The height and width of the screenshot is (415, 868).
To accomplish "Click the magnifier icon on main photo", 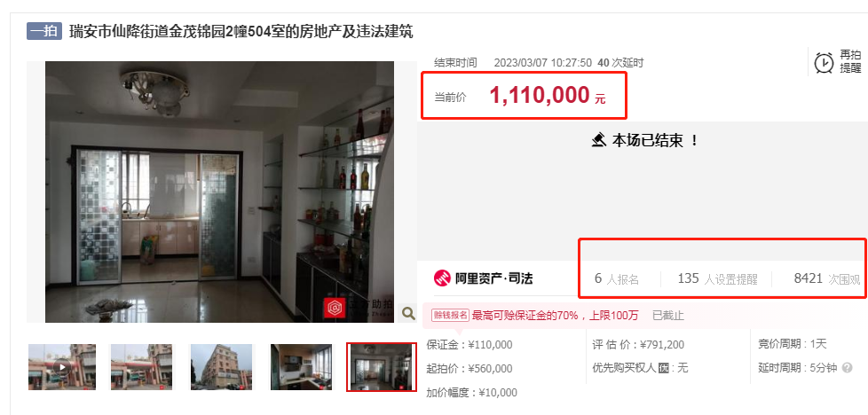I will (408, 313).
